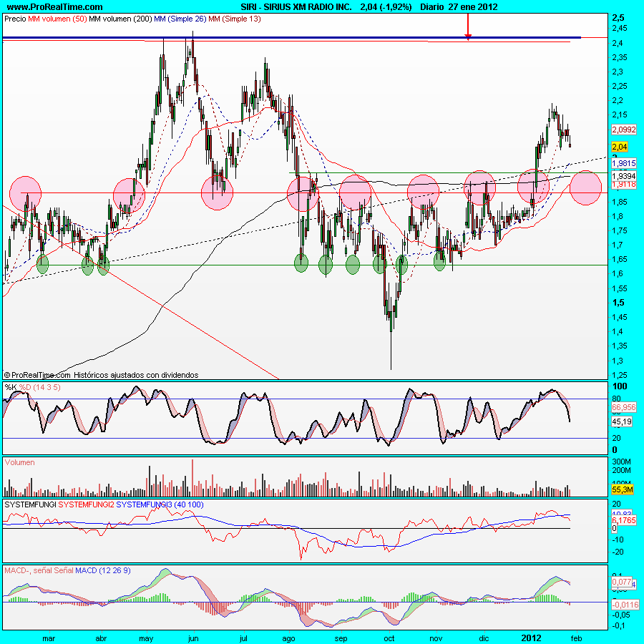Click the bold 1,5 price axis label

point(618,303)
